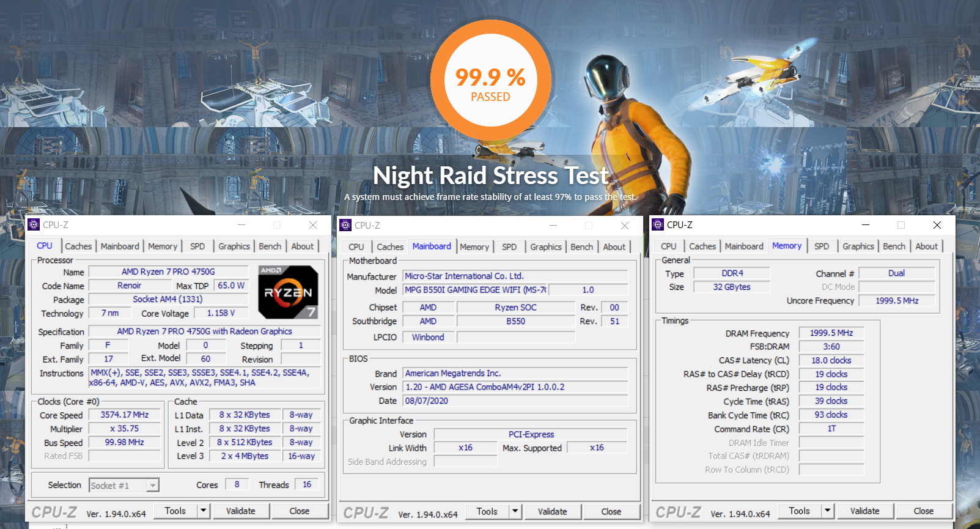
Task: Minimize the right CPU-Z window
Action: coord(866,225)
